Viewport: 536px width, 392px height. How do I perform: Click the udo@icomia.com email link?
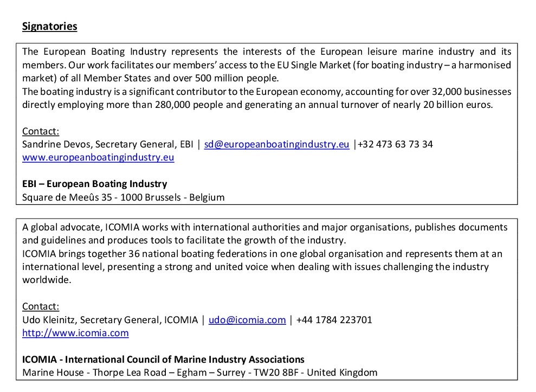(x=247, y=320)
